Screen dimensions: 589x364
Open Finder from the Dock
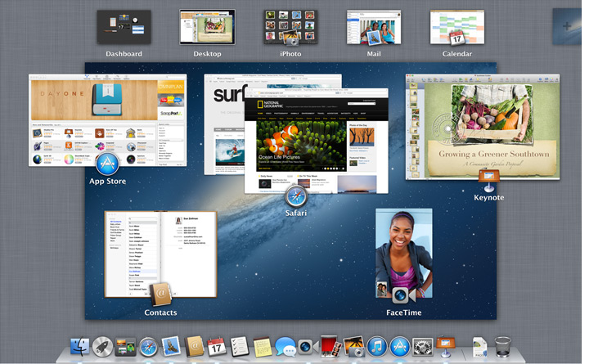coord(80,348)
